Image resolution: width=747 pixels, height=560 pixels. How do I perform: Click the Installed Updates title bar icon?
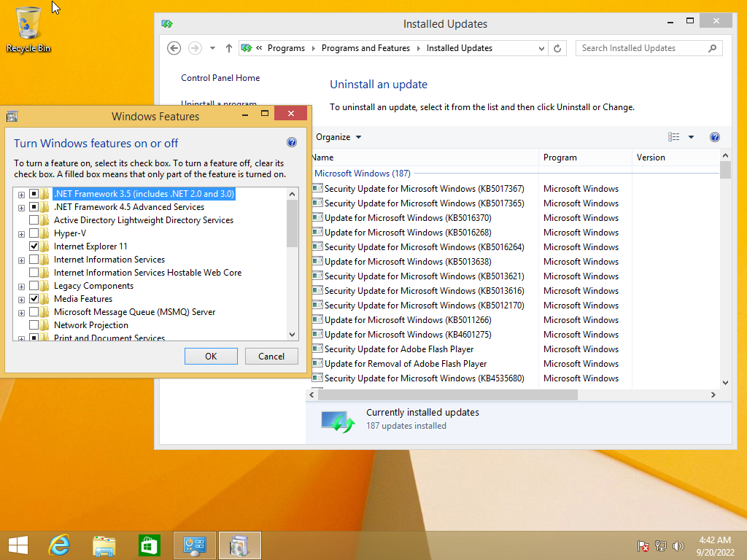(x=167, y=24)
